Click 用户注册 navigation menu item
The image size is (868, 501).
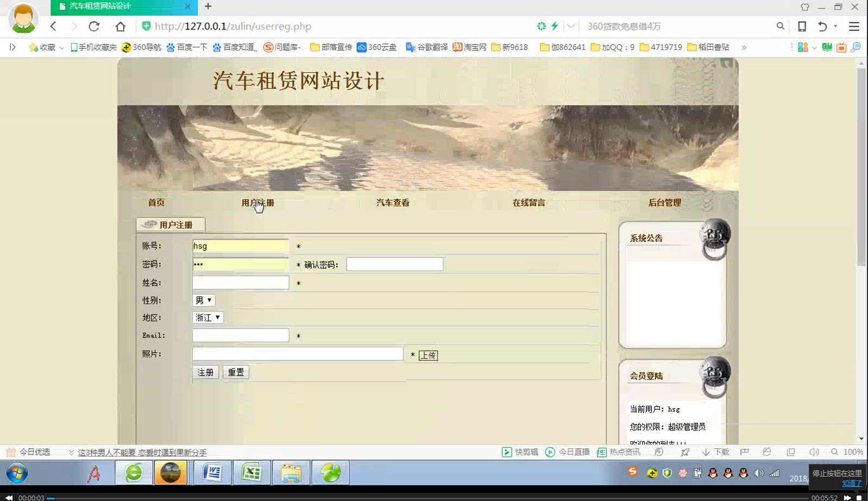pyautogui.click(x=257, y=203)
